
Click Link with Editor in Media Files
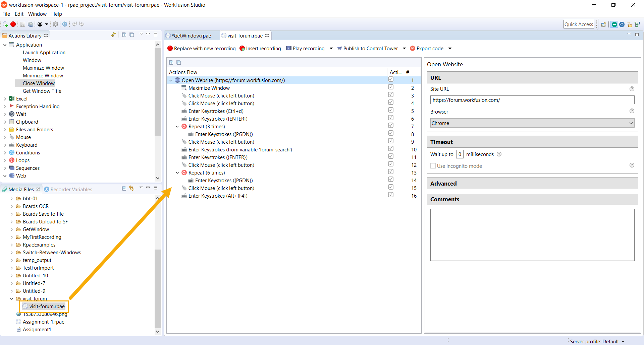[x=131, y=189]
